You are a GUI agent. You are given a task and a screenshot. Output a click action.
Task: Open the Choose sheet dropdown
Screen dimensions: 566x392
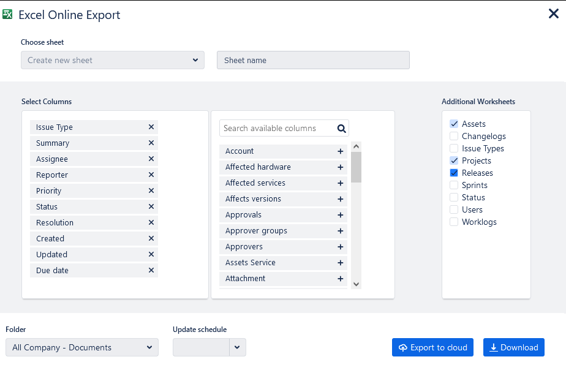pyautogui.click(x=113, y=60)
